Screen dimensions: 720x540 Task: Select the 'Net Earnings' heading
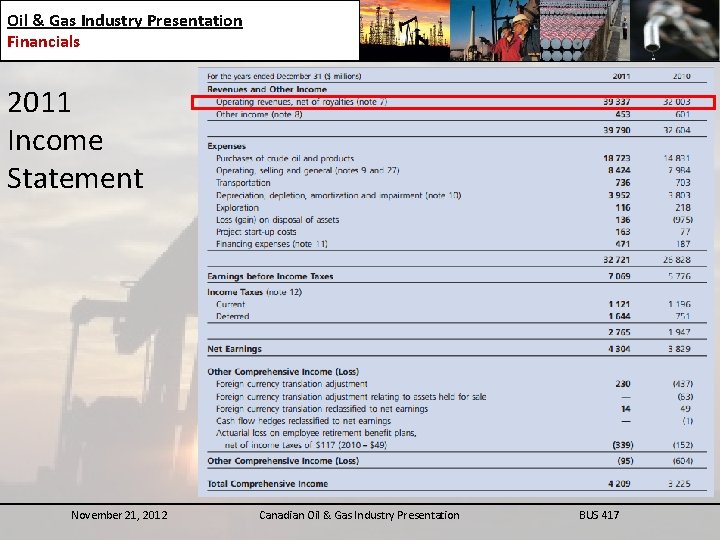(x=234, y=349)
